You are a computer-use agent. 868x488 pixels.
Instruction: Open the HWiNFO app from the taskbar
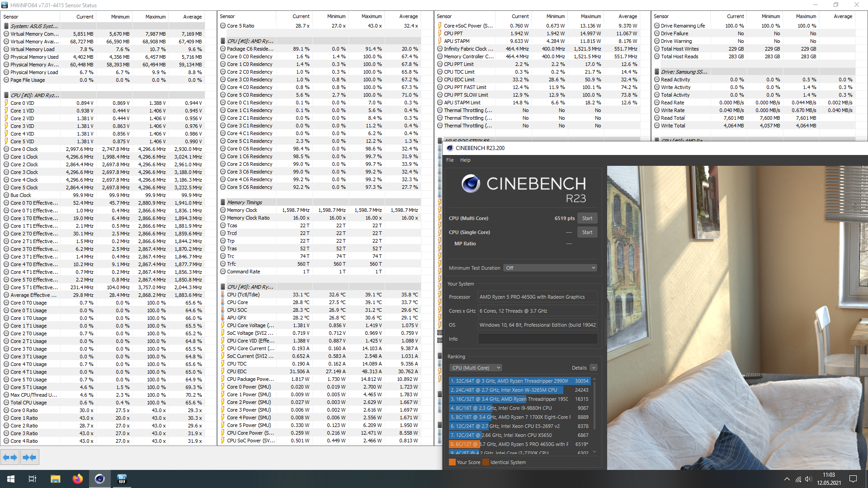[x=122, y=479]
